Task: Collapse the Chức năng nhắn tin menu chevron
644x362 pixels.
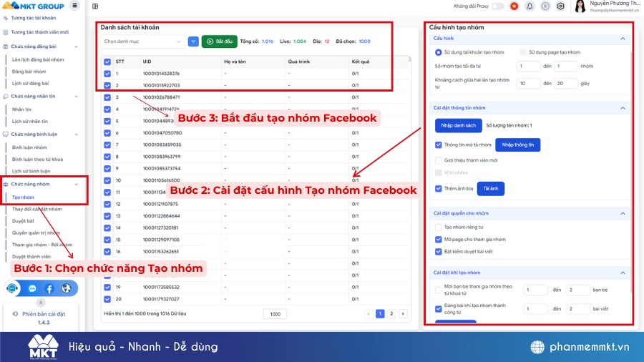Action: [x=76, y=97]
